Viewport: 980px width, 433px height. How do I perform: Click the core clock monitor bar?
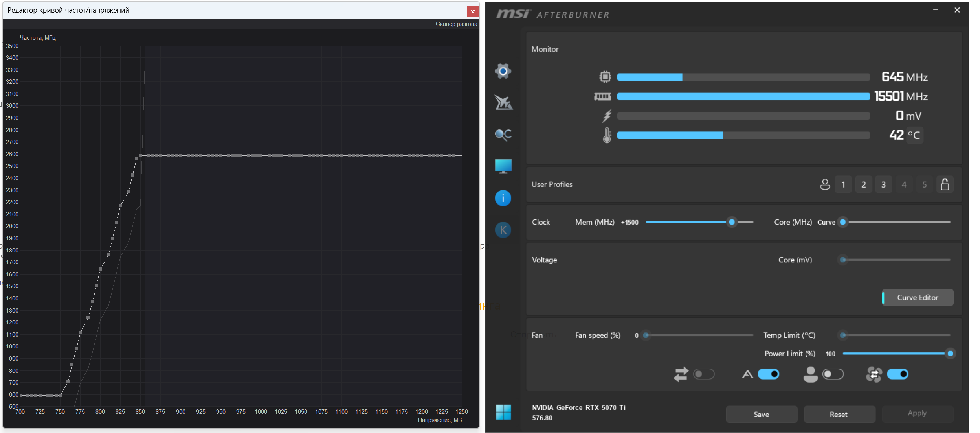tap(743, 77)
